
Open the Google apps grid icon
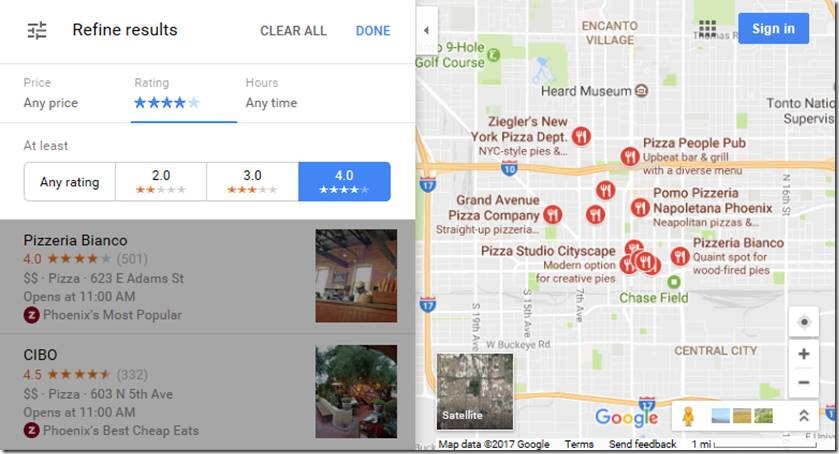click(x=707, y=28)
